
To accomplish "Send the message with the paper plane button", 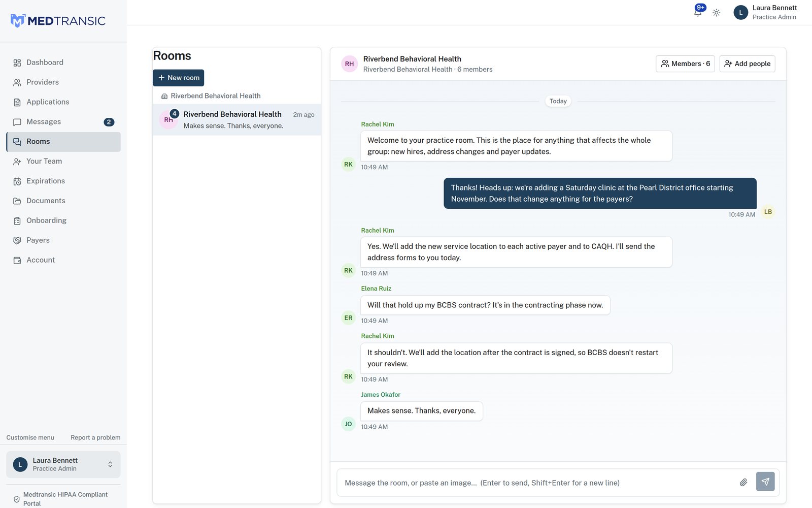I will (x=765, y=482).
